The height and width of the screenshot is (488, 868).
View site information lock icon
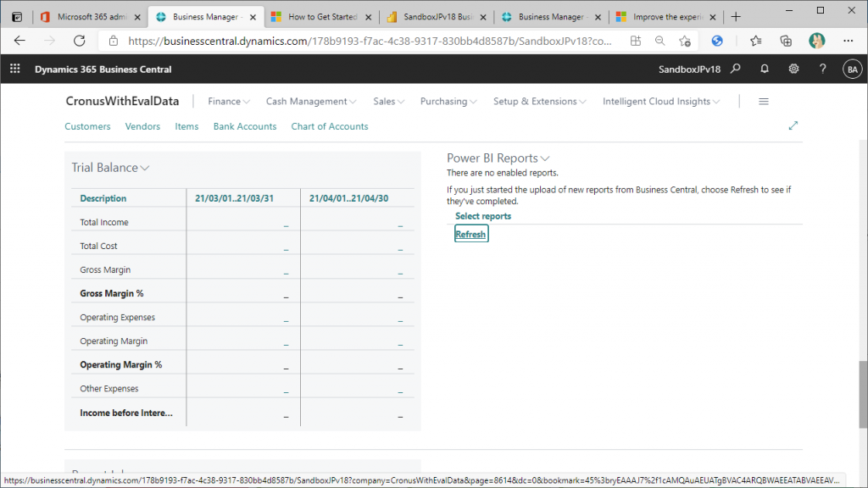[x=114, y=41]
